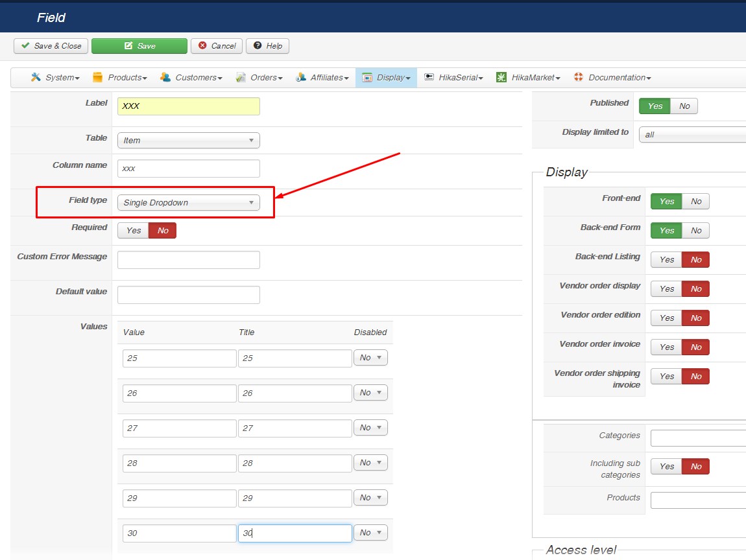Click the Title field containing 29
This screenshot has height=560, width=746.
[x=295, y=498]
